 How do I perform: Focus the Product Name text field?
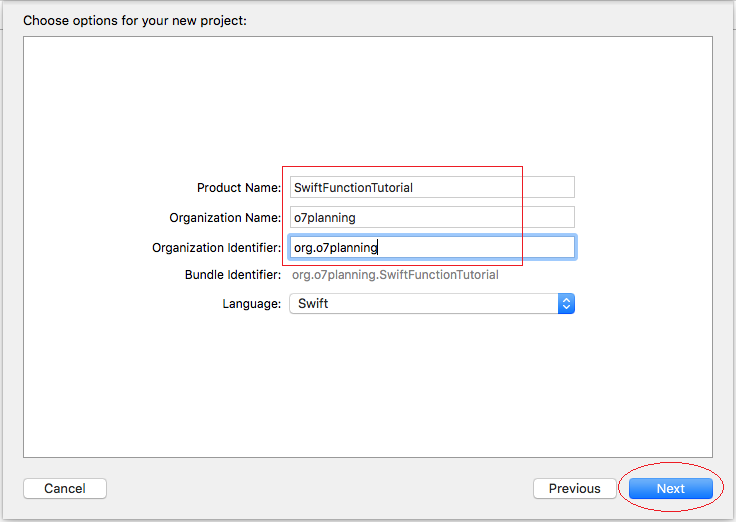click(432, 187)
